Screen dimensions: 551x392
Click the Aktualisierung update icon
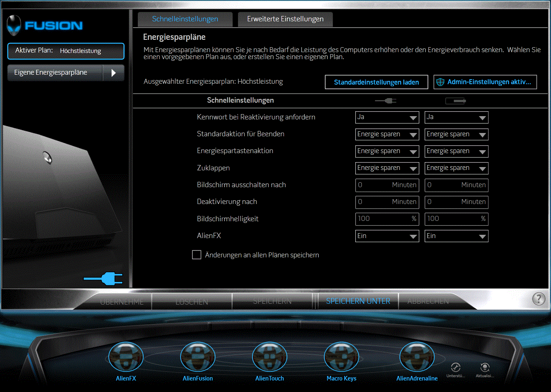pos(485,367)
